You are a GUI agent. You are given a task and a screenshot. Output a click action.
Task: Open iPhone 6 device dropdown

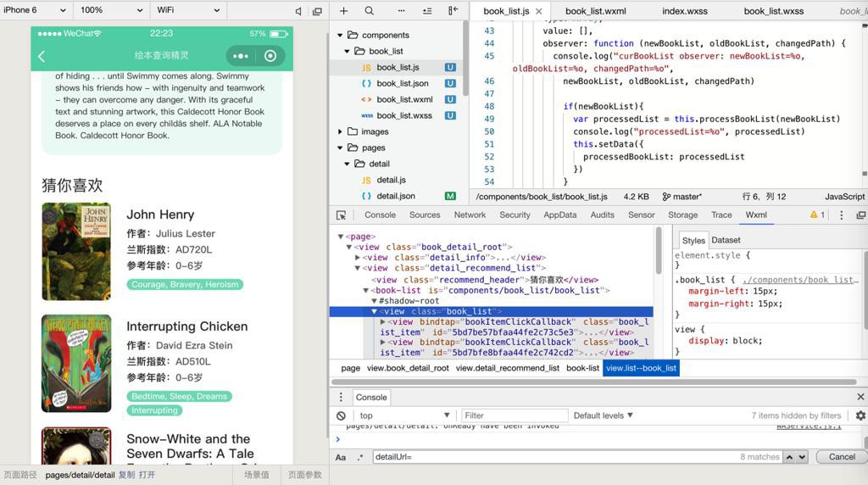click(x=34, y=10)
